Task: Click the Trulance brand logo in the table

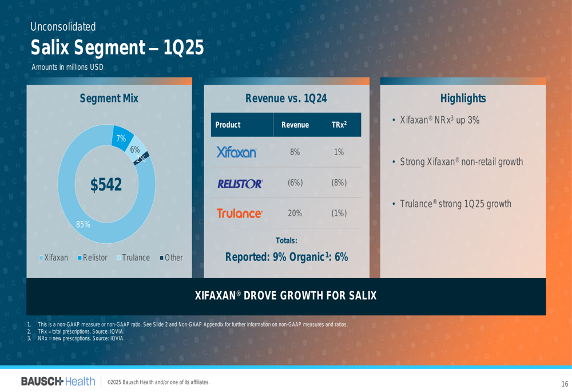Action: pos(240,213)
